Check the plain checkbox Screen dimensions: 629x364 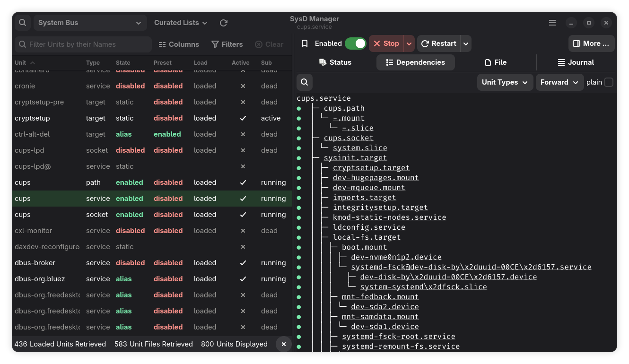click(x=609, y=82)
